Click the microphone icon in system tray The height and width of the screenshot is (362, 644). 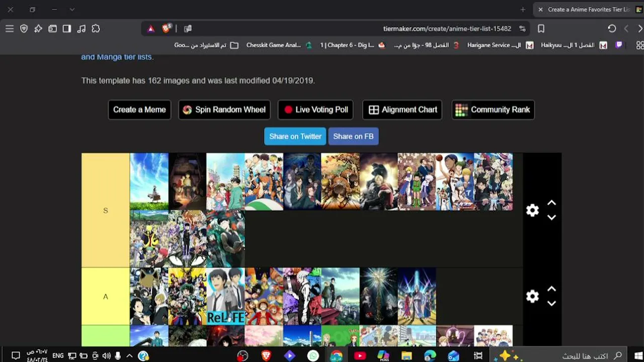pyautogui.click(x=118, y=356)
